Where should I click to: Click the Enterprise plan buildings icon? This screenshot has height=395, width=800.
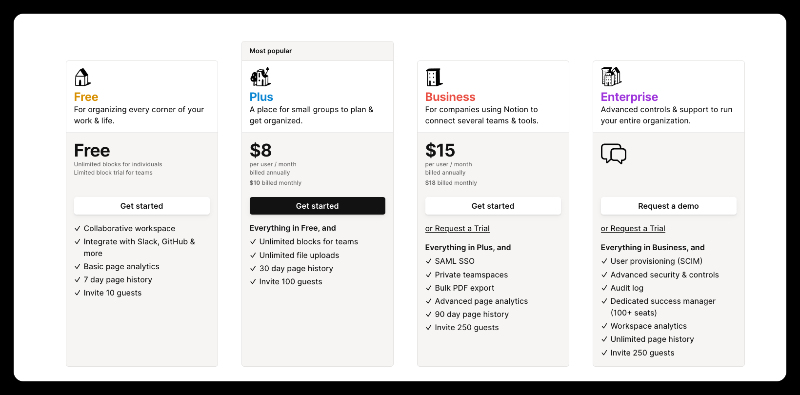point(611,77)
